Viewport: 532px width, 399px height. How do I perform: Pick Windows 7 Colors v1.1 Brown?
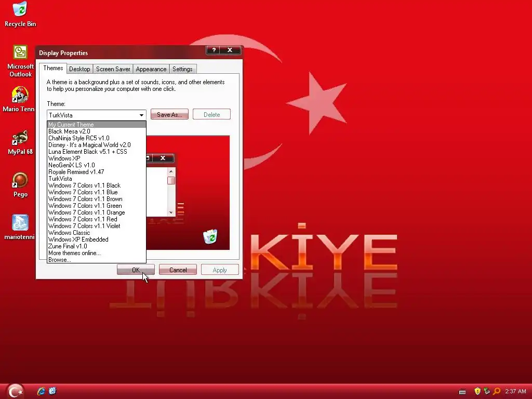(x=96, y=199)
